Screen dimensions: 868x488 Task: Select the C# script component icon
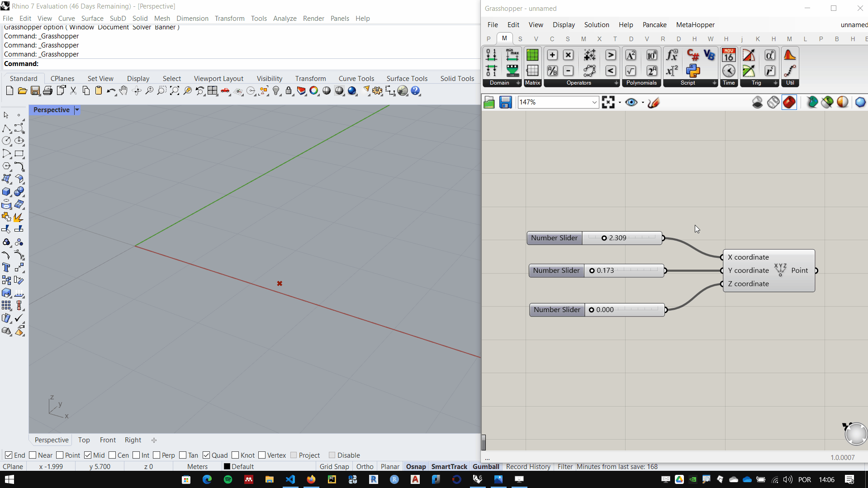point(693,55)
